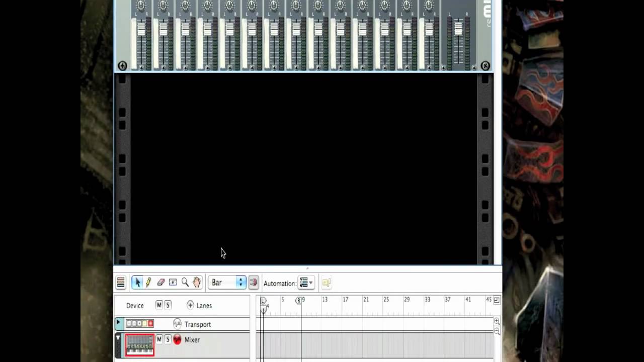This screenshot has height=362, width=644.
Task: Click bar 13 on the ruler
Action: tap(325, 300)
